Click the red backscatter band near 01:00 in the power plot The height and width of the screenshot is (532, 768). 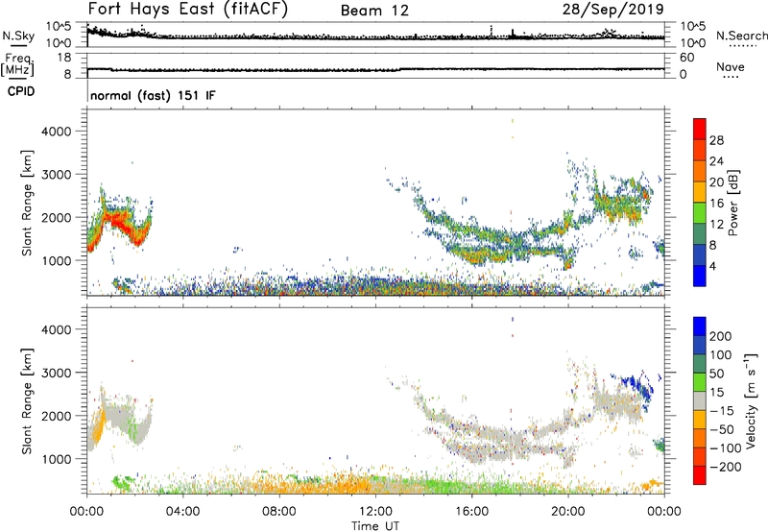[x=116, y=221]
